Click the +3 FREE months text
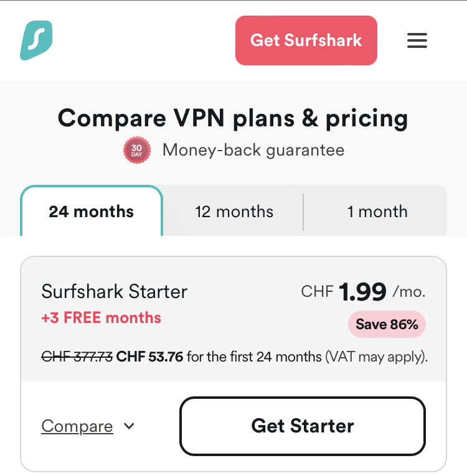The image size is (467, 476). pos(101,318)
